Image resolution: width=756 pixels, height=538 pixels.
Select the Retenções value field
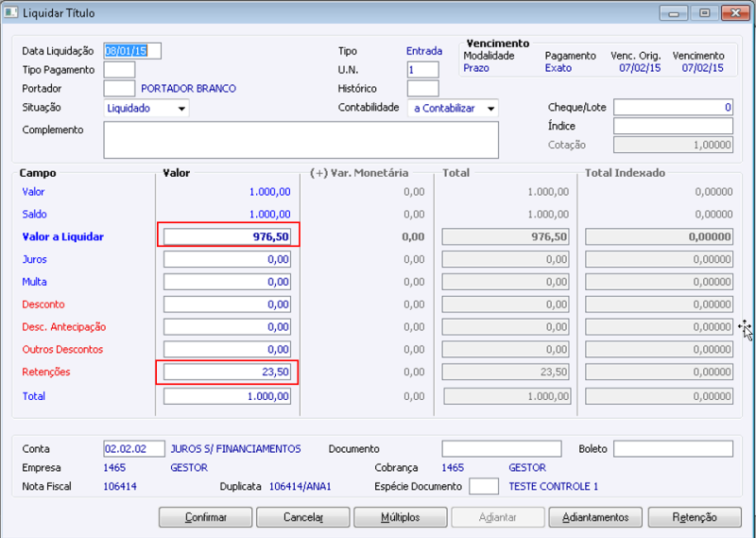click(x=228, y=373)
